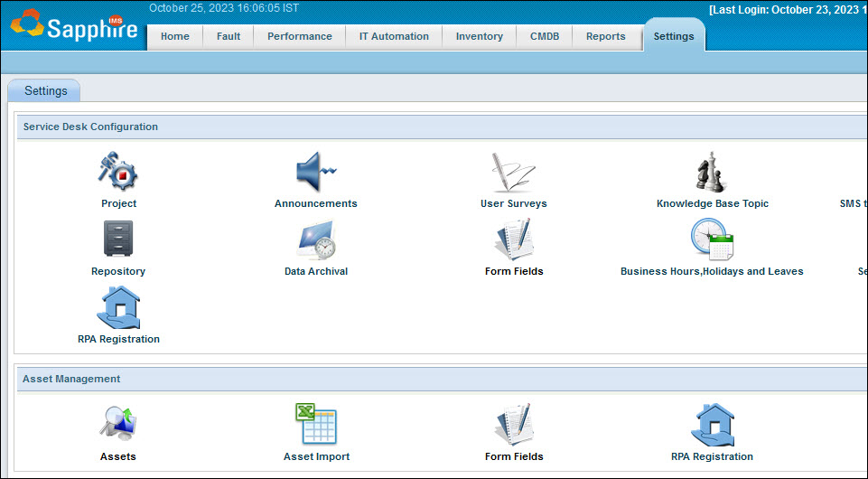
Task: Click the Assets magnifier icon
Action: 118,426
